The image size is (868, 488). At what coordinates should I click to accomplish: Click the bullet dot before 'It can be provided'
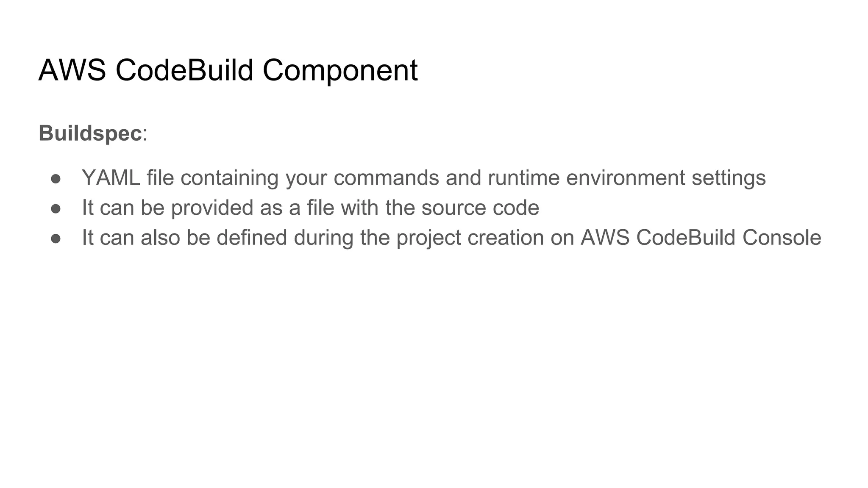[56, 208]
